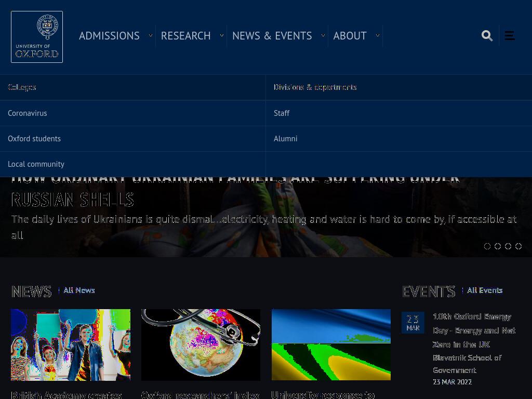Read the daily lives of Ukrainians summary
This screenshot has width=532, height=399.
(x=264, y=227)
